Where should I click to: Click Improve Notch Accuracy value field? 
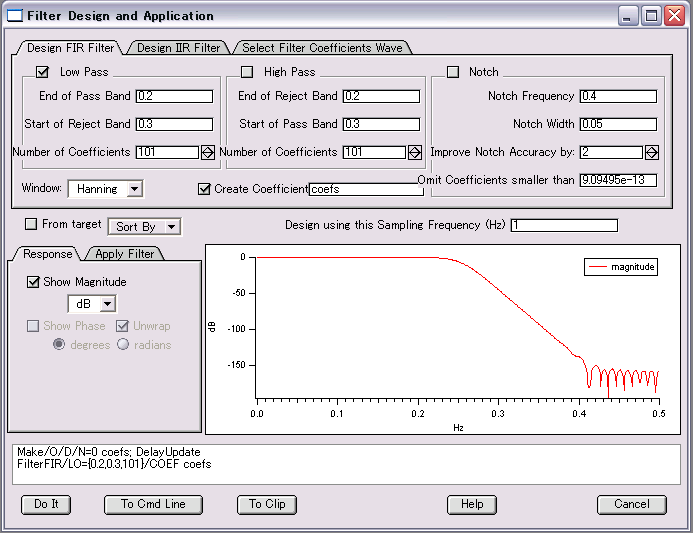point(611,152)
